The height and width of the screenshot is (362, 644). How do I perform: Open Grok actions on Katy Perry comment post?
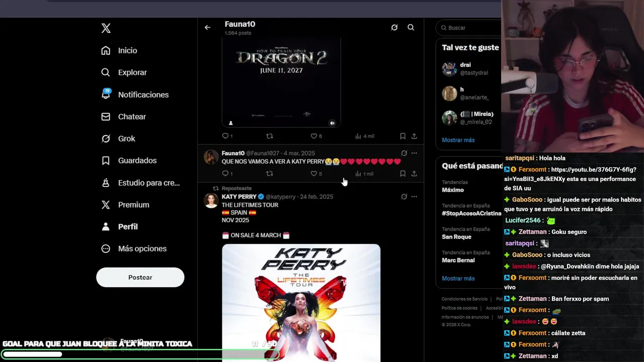404,153
